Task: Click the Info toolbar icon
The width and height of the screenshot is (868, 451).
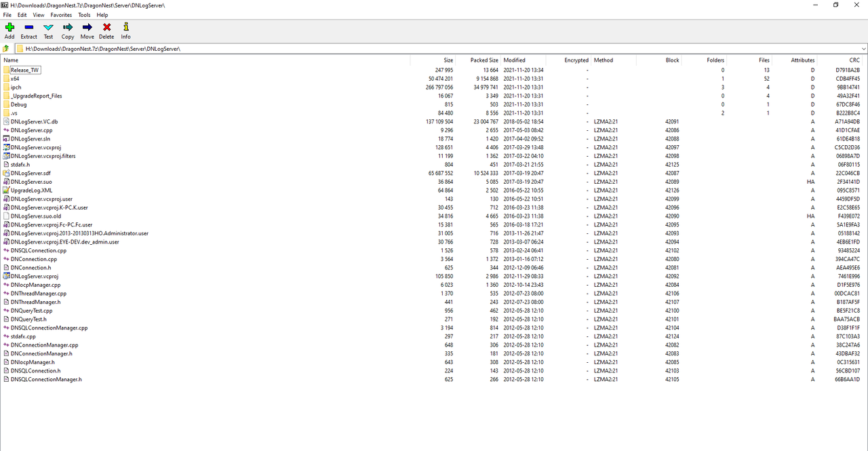Action: click(x=125, y=27)
